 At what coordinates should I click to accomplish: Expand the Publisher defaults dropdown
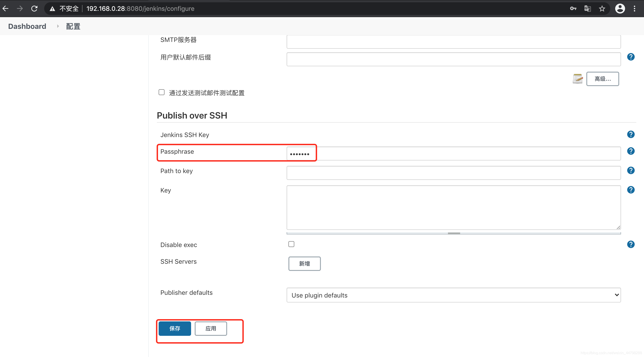point(454,295)
